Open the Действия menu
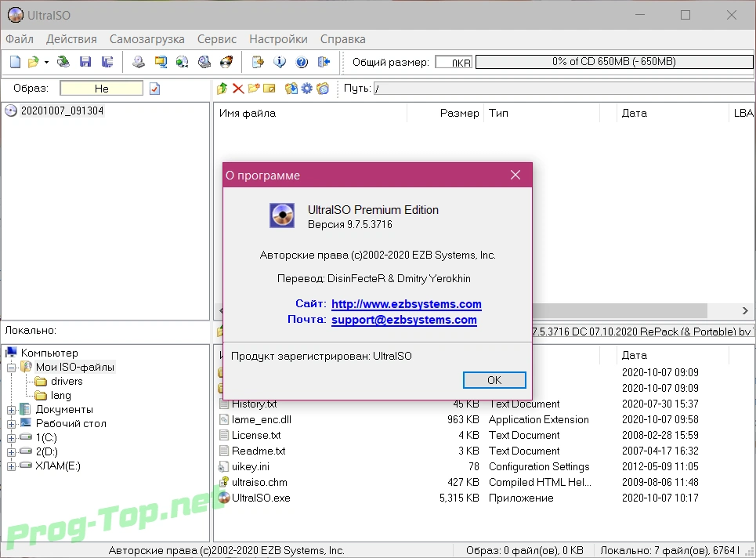The height and width of the screenshot is (558, 756). pos(71,39)
